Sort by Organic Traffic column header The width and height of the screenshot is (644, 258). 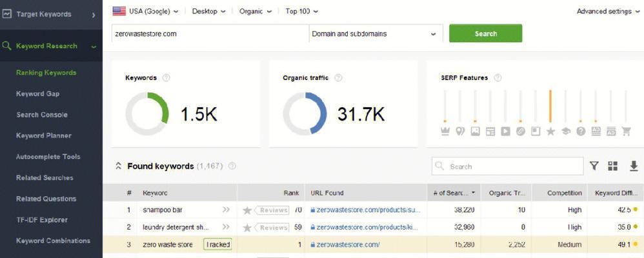coord(506,193)
